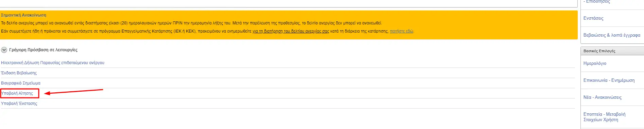Select Επικοινωνία - Ενημέρωση in the sidebar
The width and height of the screenshot is (644, 129).
[x=609, y=80]
